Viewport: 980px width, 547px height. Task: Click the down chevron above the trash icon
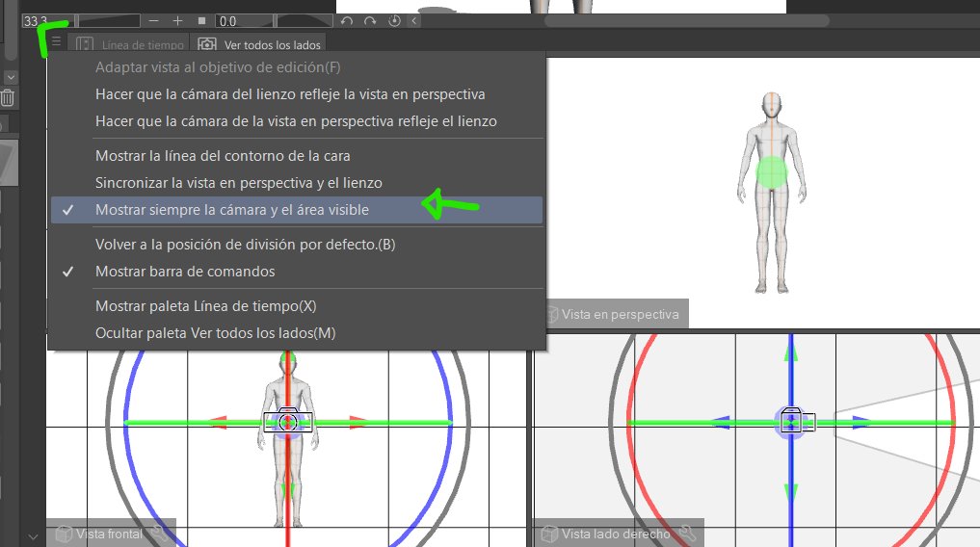tap(11, 77)
